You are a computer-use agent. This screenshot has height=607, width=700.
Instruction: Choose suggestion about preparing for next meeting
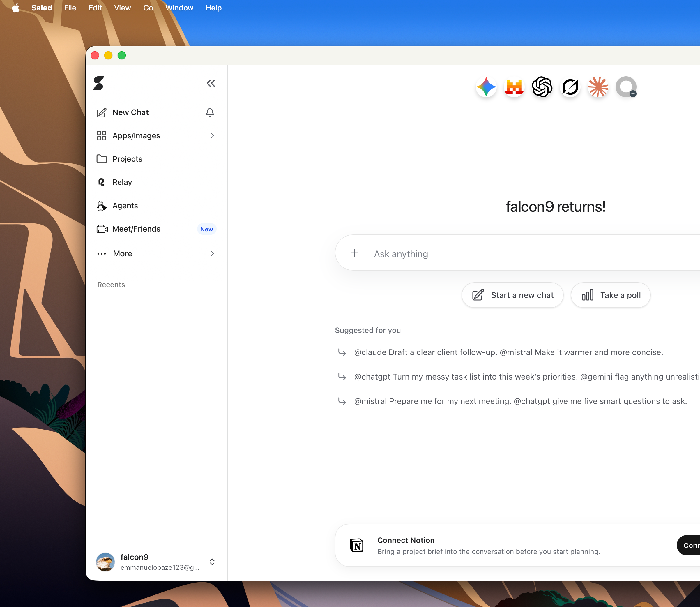[520, 401]
